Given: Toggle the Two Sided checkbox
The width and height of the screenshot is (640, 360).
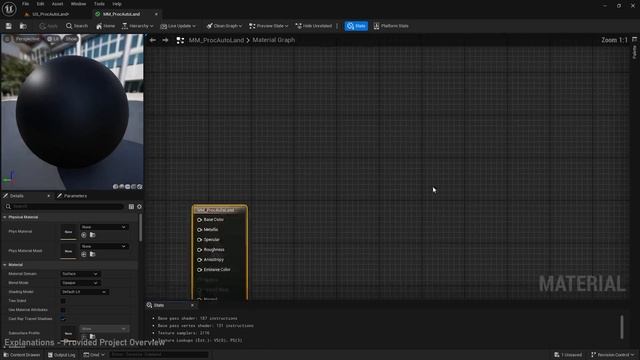Looking at the screenshot, I should (63, 301).
